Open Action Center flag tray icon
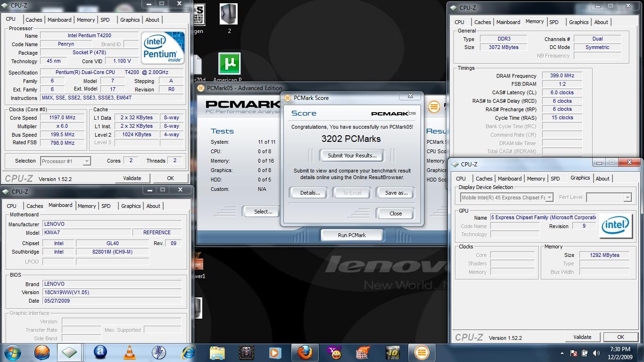Viewport: 644px width, 362px height. (x=574, y=353)
